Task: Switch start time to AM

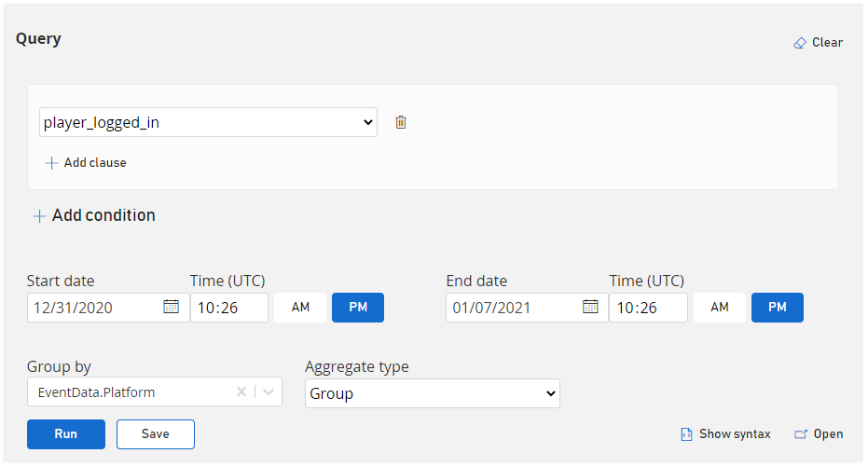Action: [x=300, y=307]
